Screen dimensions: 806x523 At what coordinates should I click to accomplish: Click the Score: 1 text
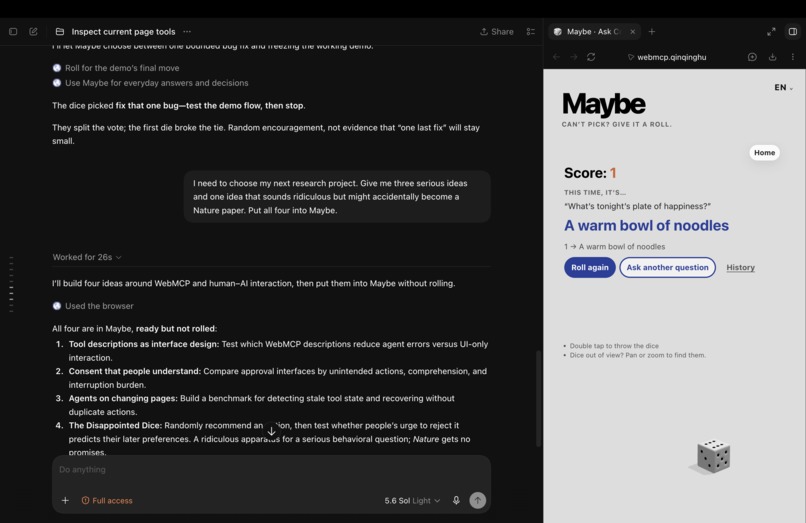(590, 173)
